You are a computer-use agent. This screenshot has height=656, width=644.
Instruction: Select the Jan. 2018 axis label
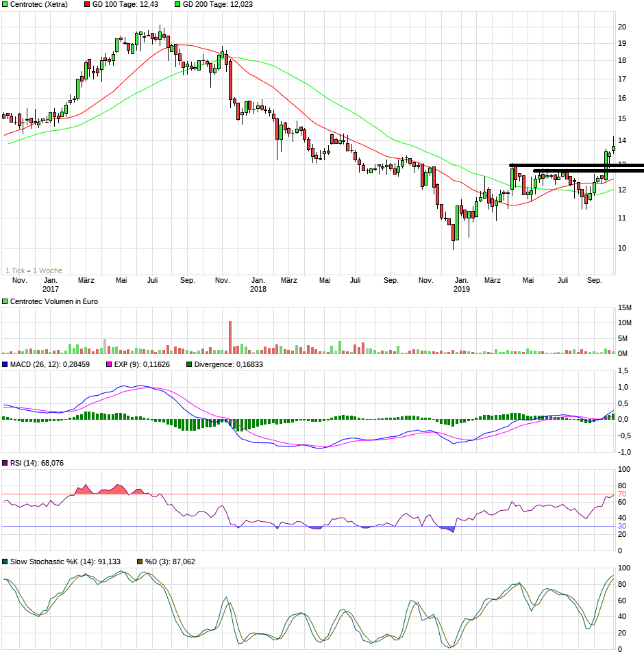coord(259,283)
